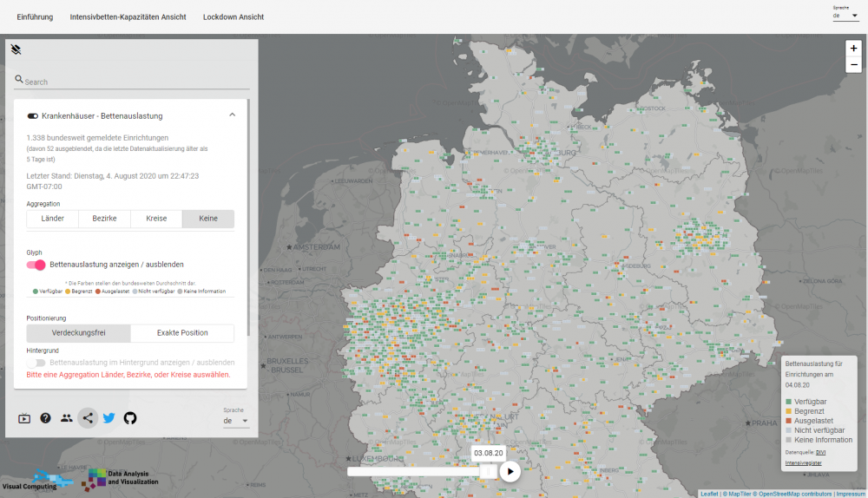Image resolution: width=868 pixels, height=498 pixels.
Task: Open the Sprache dropdown in the side panel
Action: 236,421
